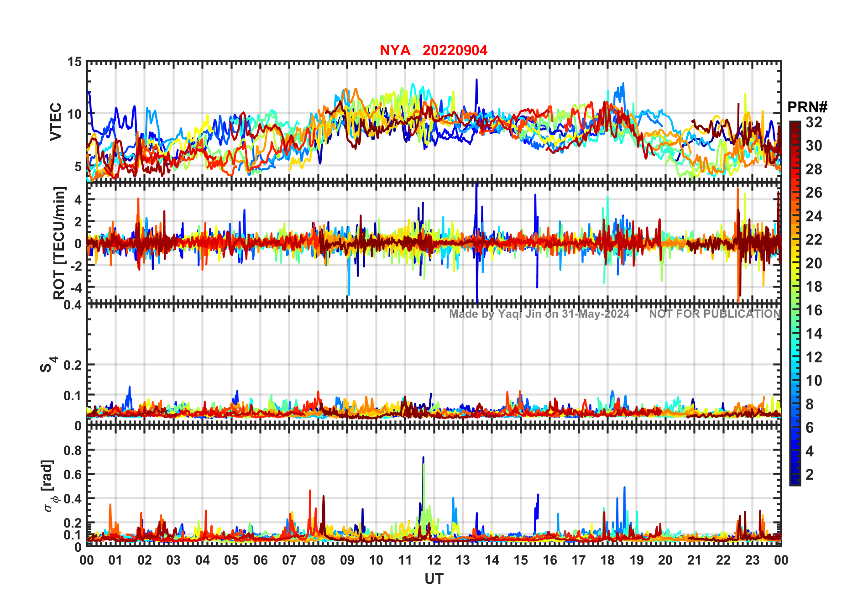Click the ROT axis tick label 4
868x607 pixels.
click(x=78, y=200)
